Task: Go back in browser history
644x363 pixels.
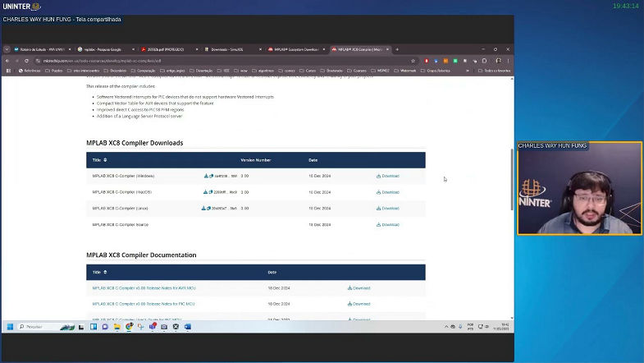Action: [x=7, y=61]
